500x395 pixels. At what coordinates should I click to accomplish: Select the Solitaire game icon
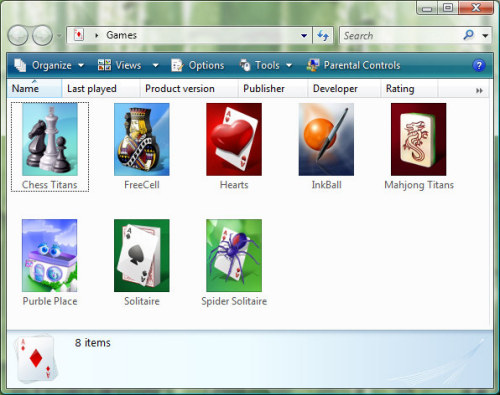tap(142, 255)
